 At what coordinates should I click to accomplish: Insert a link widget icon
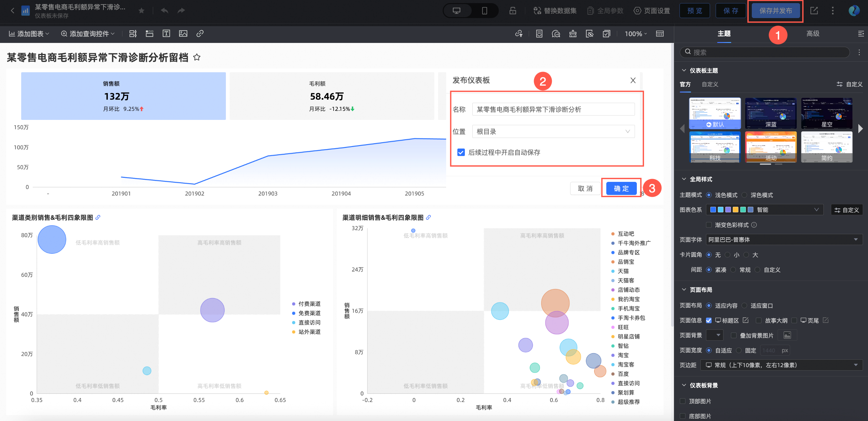point(200,34)
